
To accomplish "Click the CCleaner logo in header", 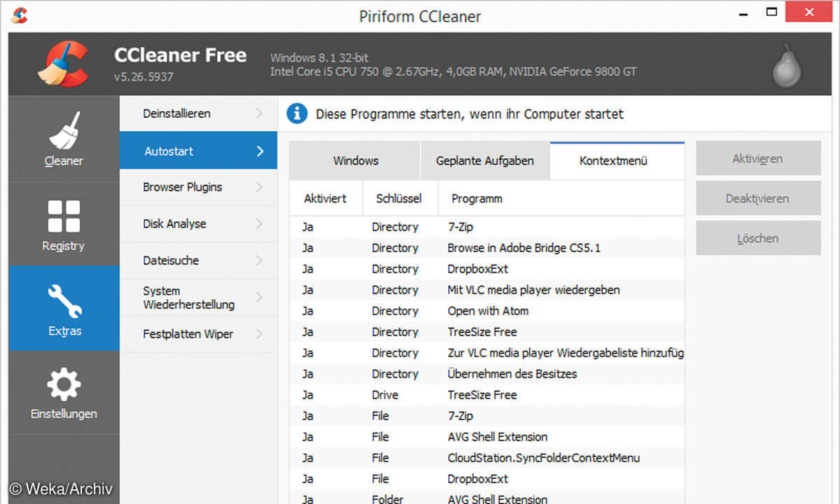I will pos(62,64).
